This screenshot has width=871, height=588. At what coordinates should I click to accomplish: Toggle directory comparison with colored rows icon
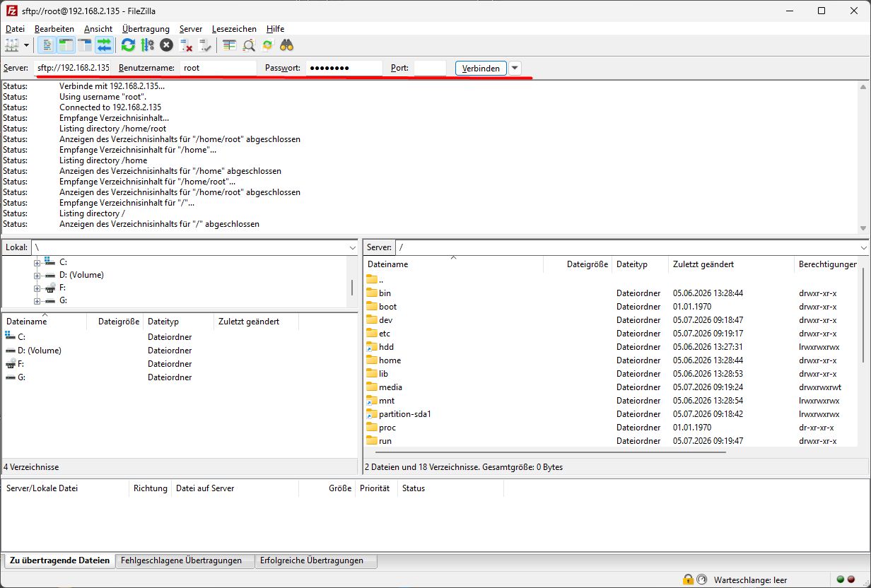coord(229,45)
